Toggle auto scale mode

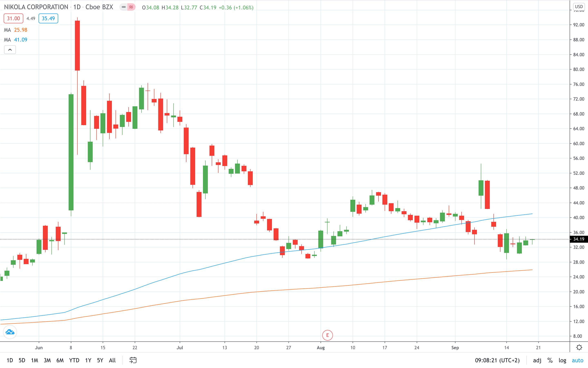click(x=578, y=360)
